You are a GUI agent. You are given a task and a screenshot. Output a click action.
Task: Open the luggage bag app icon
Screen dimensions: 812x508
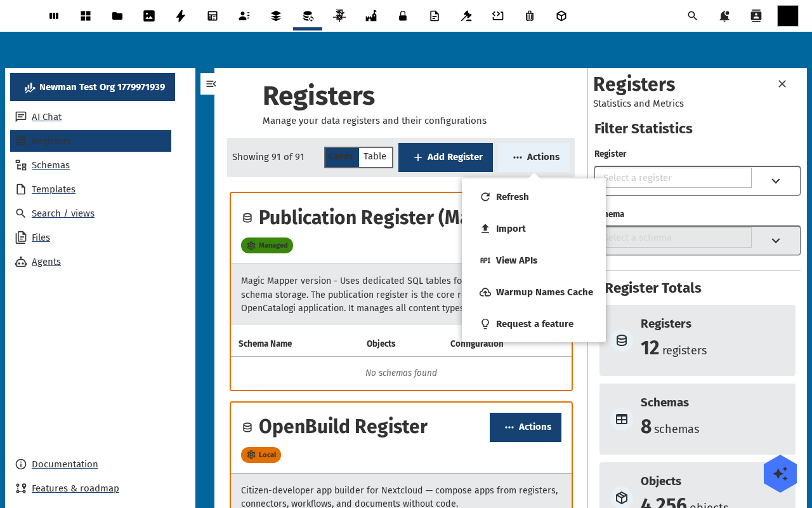[x=530, y=16]
